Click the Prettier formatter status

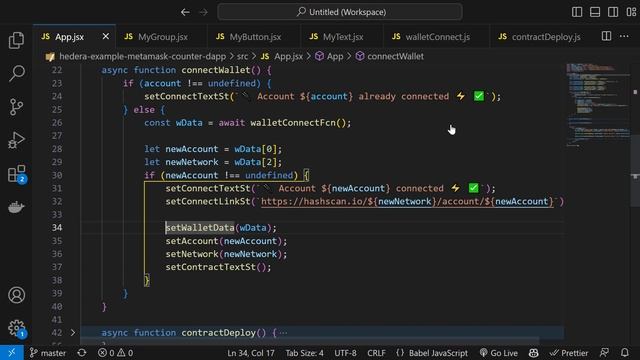[x=569, y=353]
